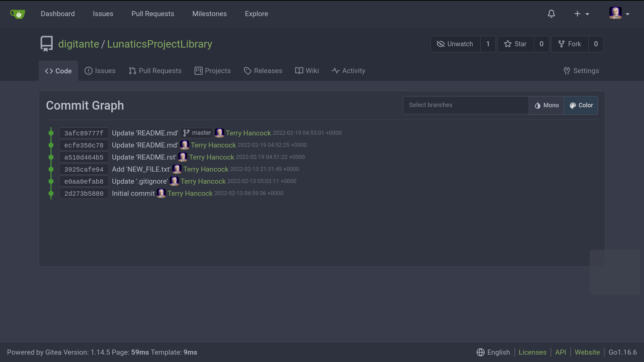
Task: Go to the Wiki tab
Action: point(307,71)
